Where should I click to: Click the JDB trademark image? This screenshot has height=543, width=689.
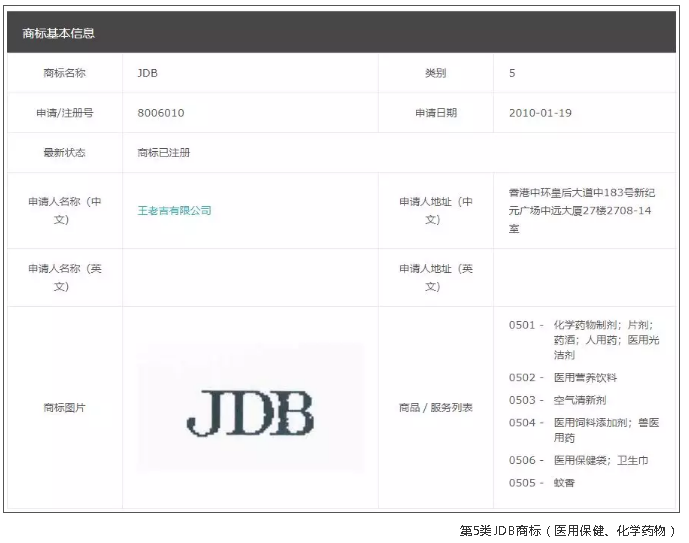250,408
